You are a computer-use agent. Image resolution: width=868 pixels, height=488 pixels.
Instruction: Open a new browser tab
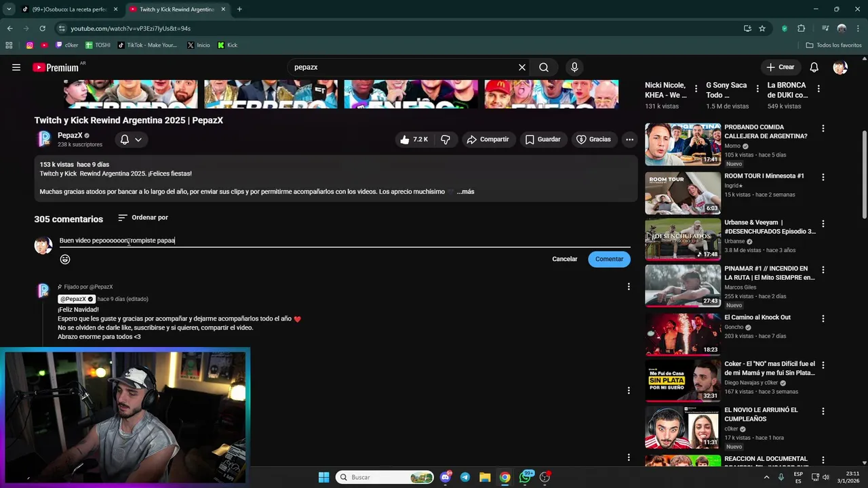[239, 9]
